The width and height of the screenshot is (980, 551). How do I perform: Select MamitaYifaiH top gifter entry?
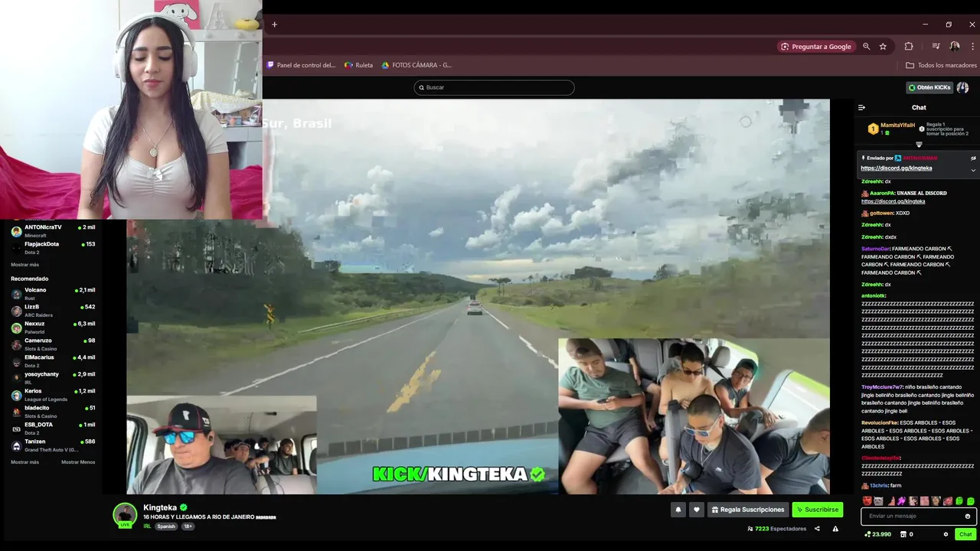click(x=891, y=129)
